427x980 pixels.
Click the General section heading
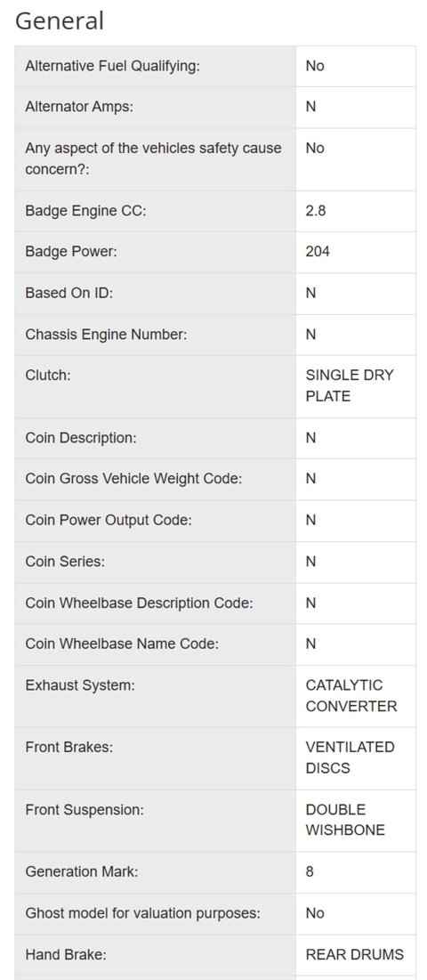tap(59, 20)
